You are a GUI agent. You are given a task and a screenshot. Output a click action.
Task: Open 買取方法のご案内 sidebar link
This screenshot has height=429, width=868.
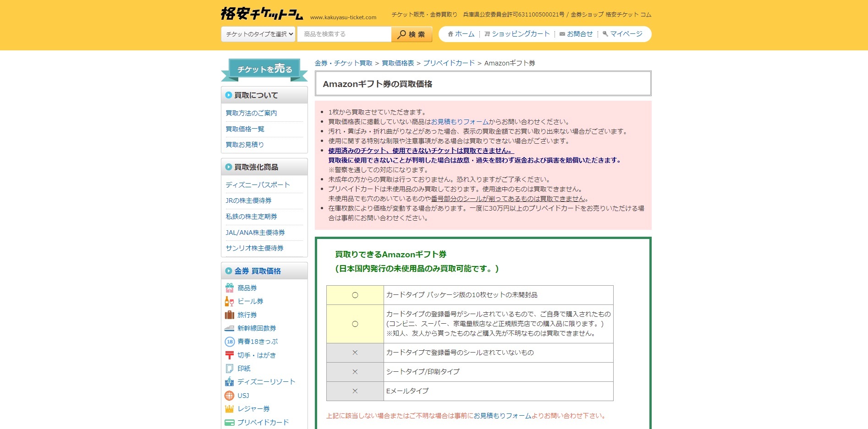pos(251,113)
